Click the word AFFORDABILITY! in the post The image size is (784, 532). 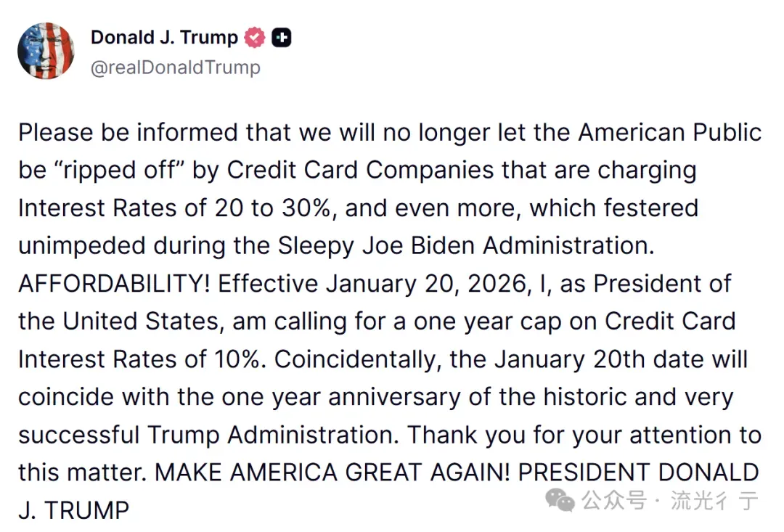click(x=115, y=284)
